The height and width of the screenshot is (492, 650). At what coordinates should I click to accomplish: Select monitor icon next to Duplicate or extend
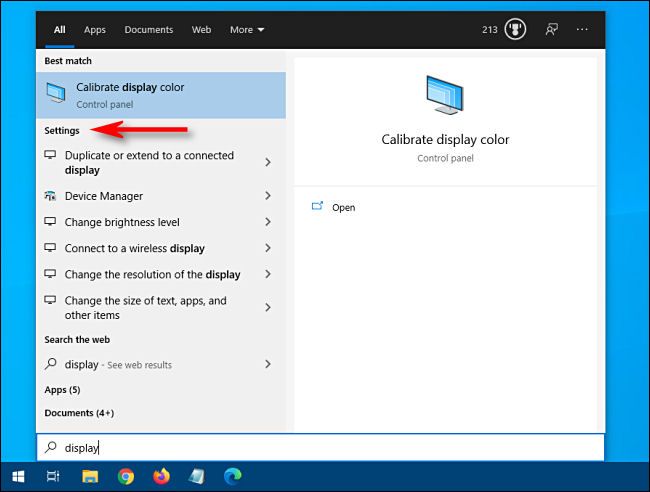click(50, 155)
